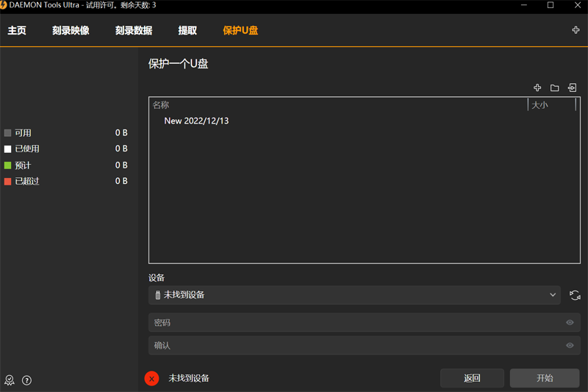Open the 刻录映像 tab
This screenshot has width=588, height=392.
[71, 30]
